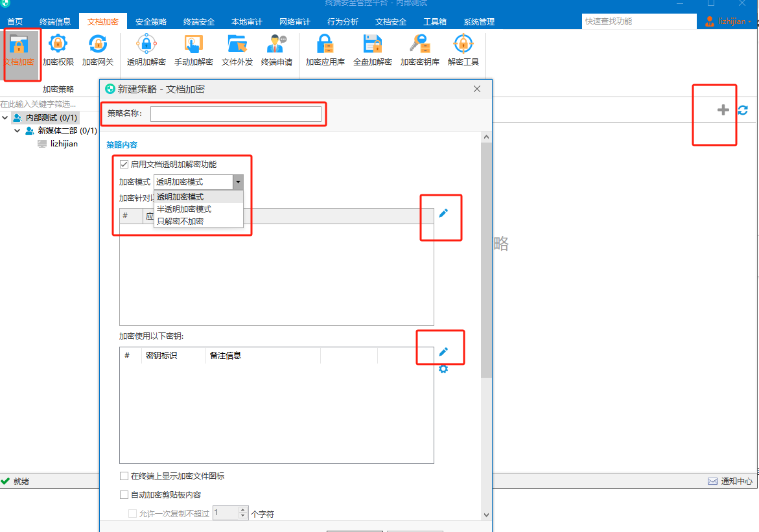Select the 文档加密 ribbon tab

[102, 22]
